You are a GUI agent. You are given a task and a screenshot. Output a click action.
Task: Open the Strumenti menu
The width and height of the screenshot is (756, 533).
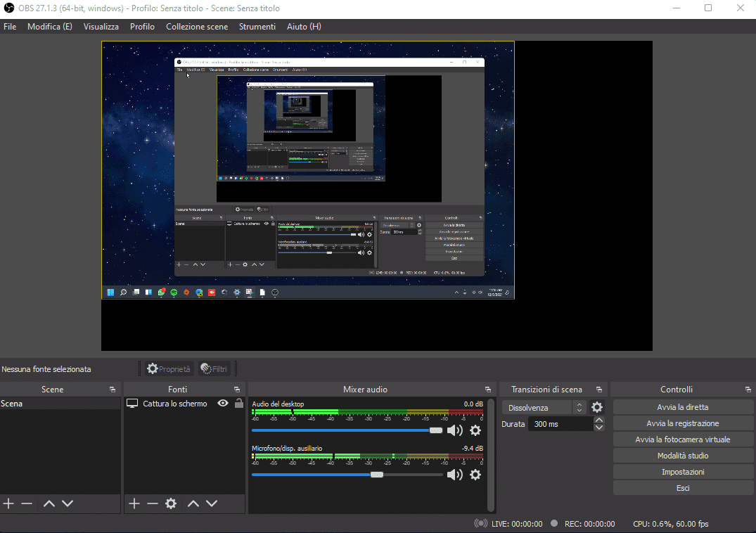pyautogui.click(x=257, y=27)
